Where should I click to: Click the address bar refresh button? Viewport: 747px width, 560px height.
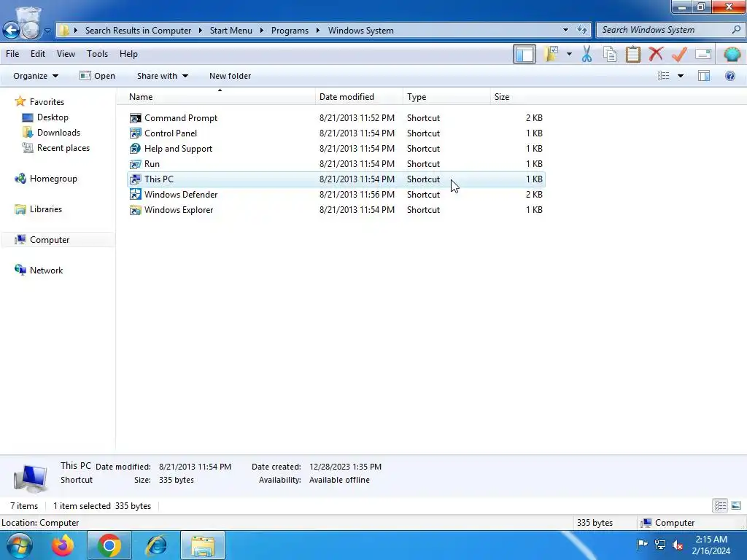(581, 30)
